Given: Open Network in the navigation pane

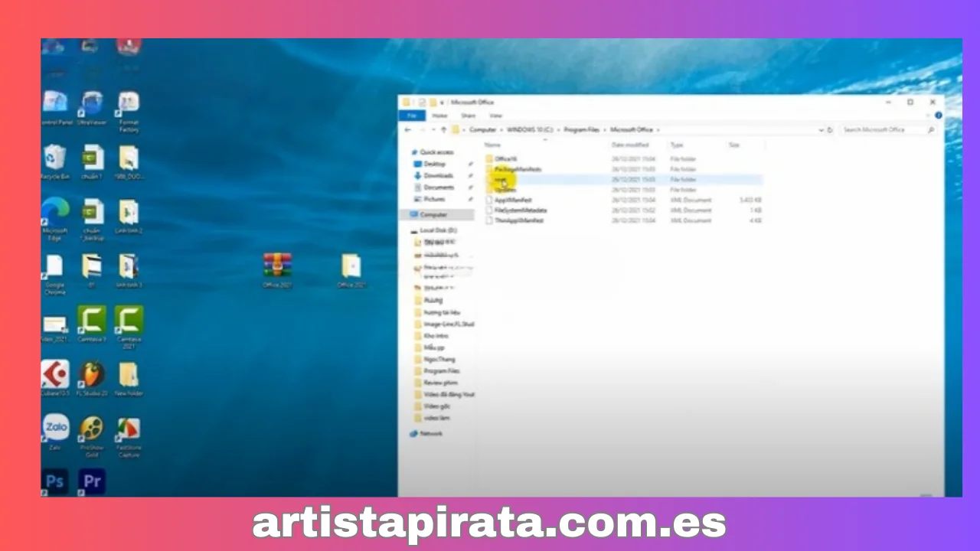Looking at the screenshot, I should tap(426, 434).
